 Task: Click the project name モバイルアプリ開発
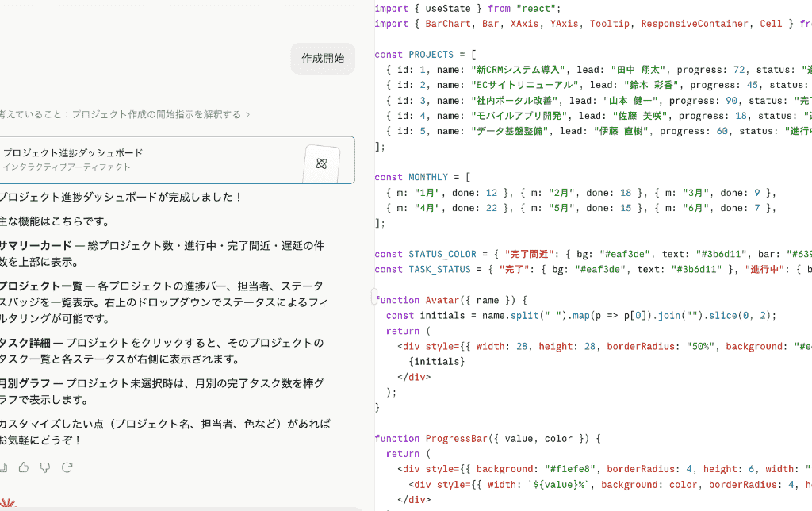click(x=519, y=116)
